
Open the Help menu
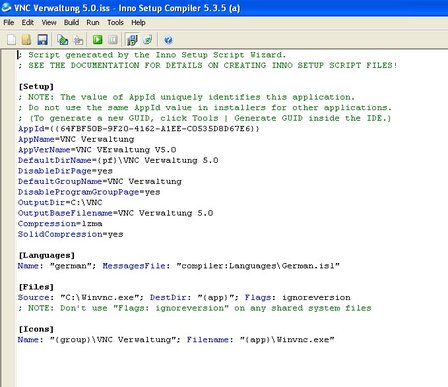click(138, 22)
